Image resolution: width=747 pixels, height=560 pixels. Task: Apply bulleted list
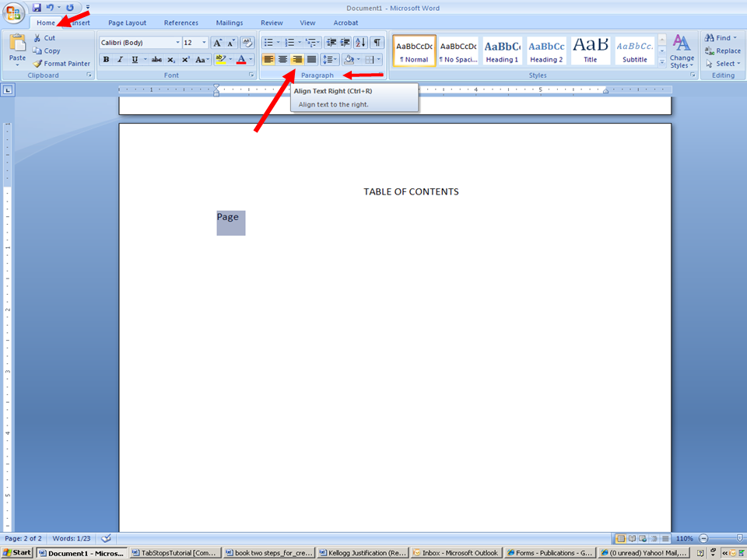(x=268, y=42)
